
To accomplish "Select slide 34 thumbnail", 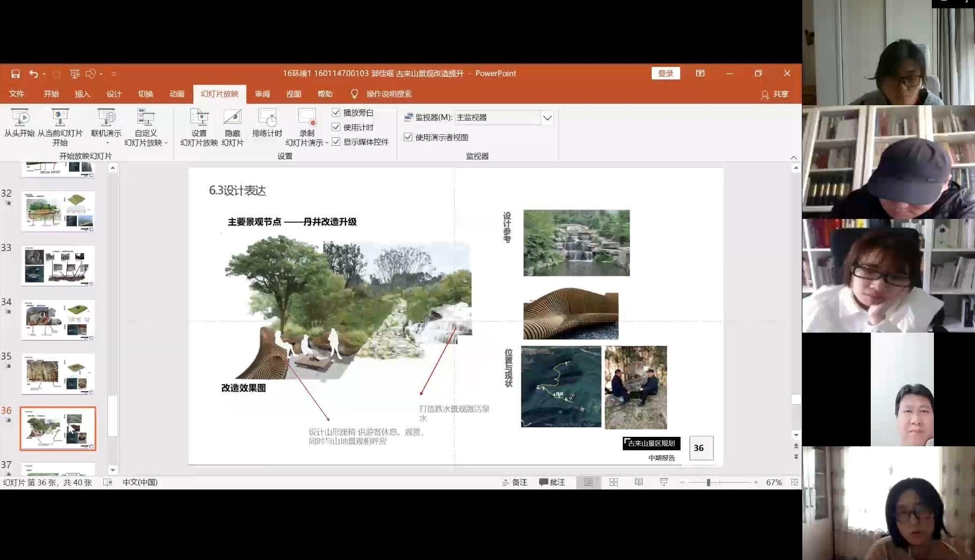I will coord(58,319).
